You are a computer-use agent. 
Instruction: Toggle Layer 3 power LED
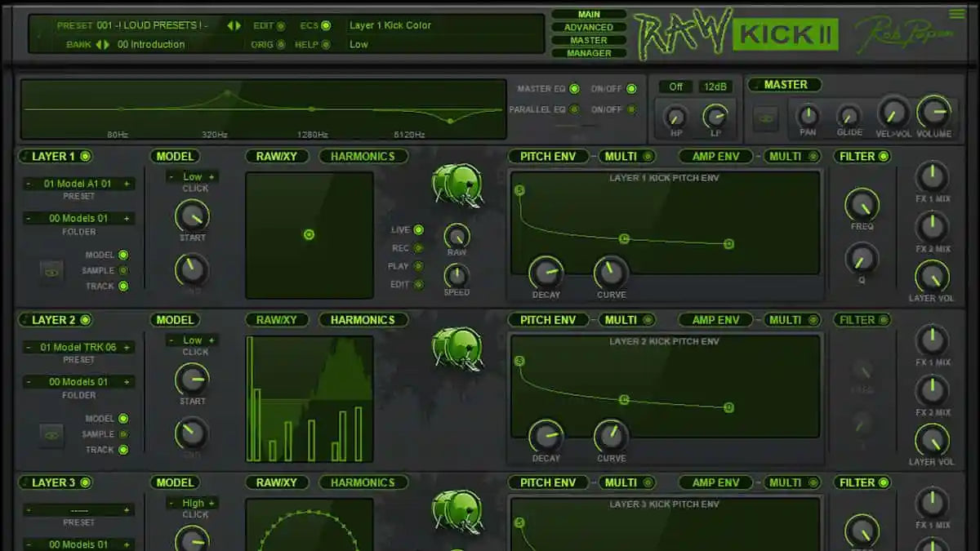pyautogui.click(x=85, y=482)
